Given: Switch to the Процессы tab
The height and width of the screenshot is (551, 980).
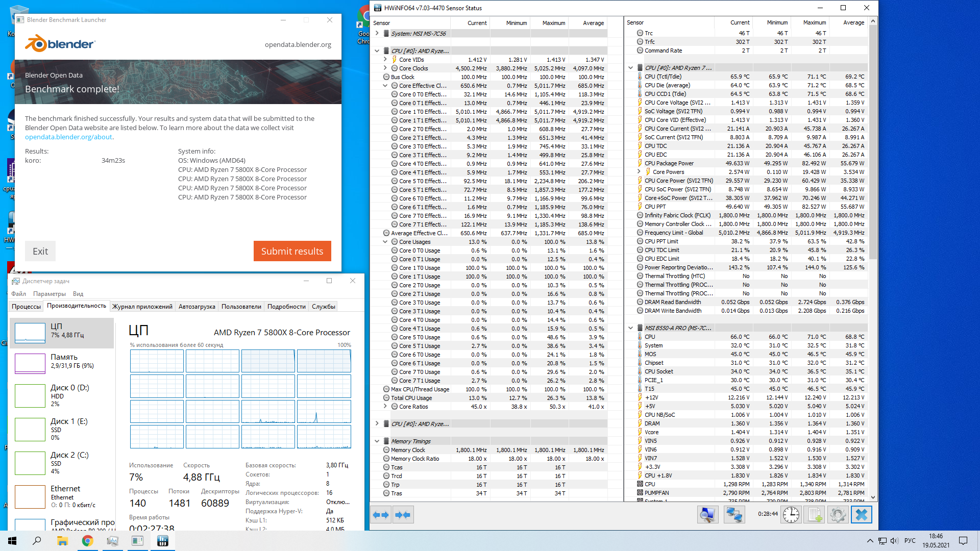Looking at the screenshot, I should [26, 307].
